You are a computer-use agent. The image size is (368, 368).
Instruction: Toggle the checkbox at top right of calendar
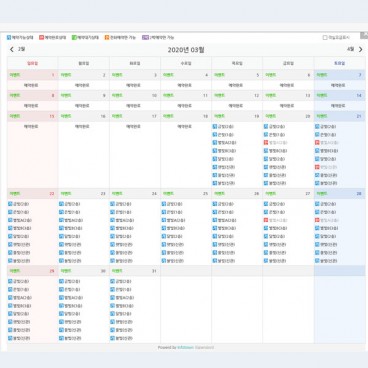325,38
